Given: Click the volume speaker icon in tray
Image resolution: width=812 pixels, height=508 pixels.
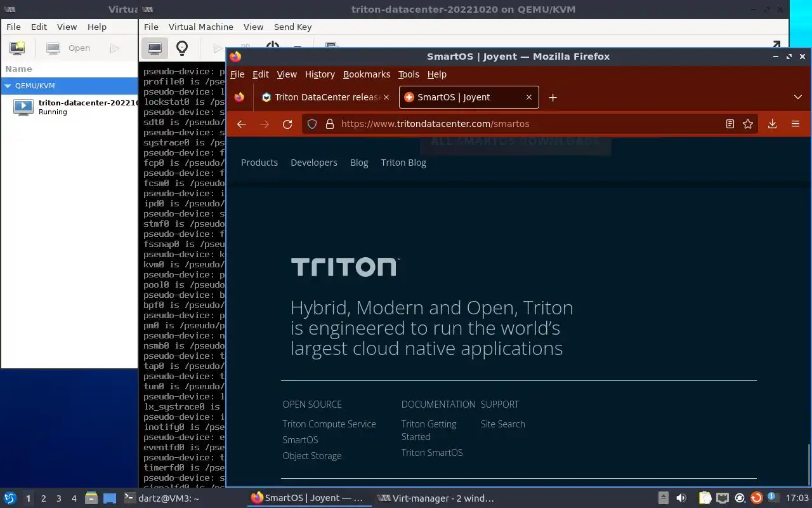Looking at the screenshot, I should pyautogui.click(x=681, y=498).
